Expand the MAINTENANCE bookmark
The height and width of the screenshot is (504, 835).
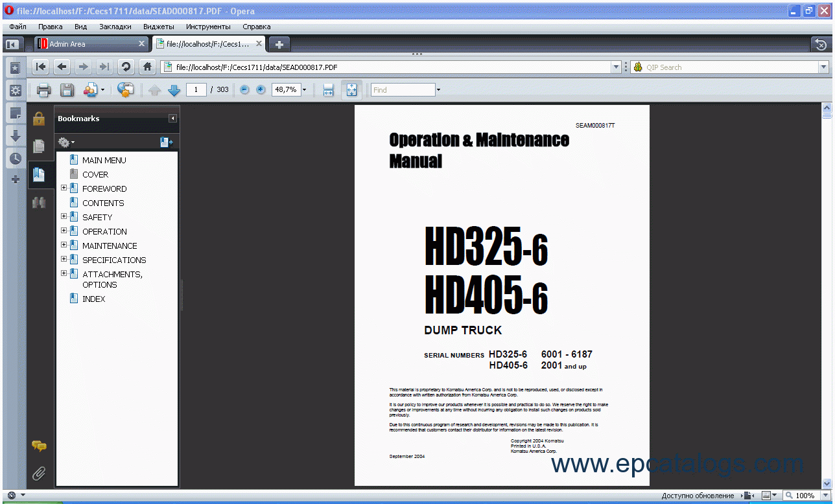64,245
